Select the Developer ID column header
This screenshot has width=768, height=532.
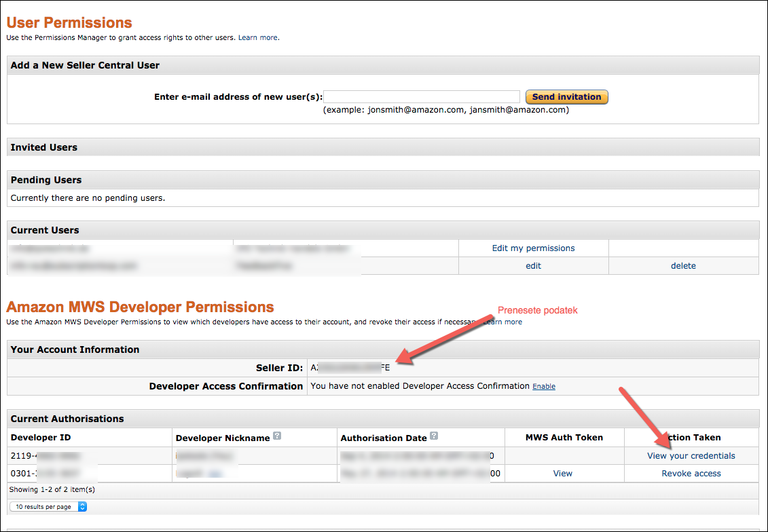[x=41, y=438]
